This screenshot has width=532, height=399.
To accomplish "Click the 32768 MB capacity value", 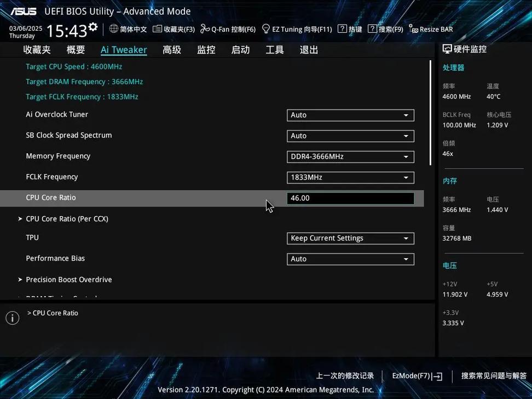I will pyautogui.click(x=457, y=239).
